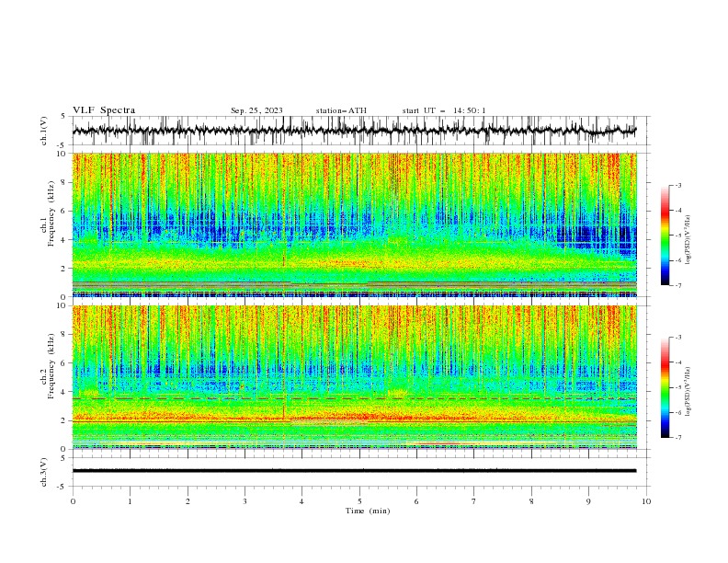This screenshot has width=728, height=563.
Task: Click the 'ch.3(V)' waveform axis label
Action: [x=44, y=472]
